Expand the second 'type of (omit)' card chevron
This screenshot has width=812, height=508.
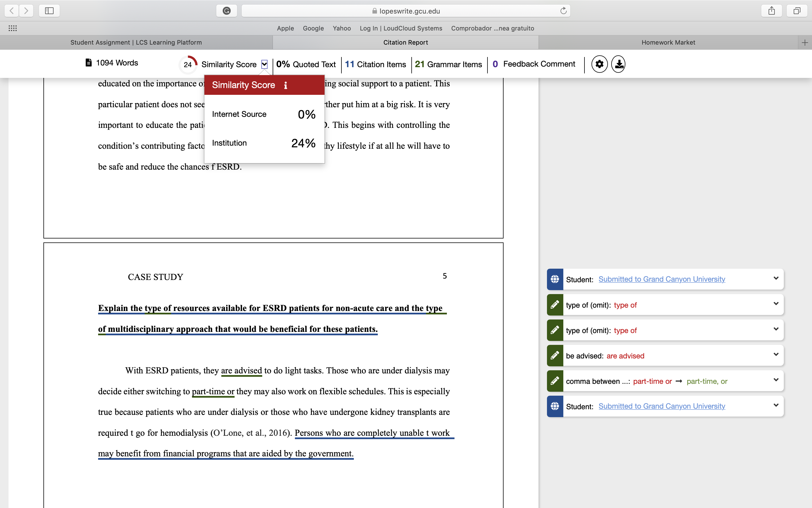pyautogui.click(x=776, y=329)
